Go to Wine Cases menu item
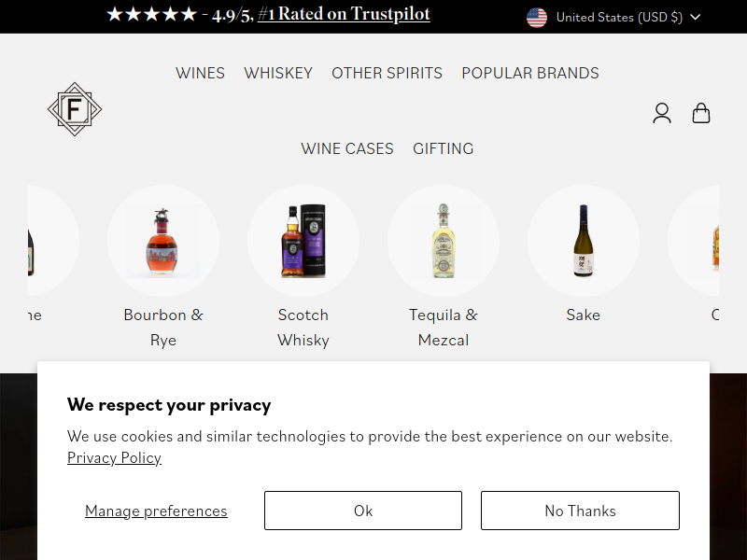This screenshot has width=747, height=560. [347, 148]
